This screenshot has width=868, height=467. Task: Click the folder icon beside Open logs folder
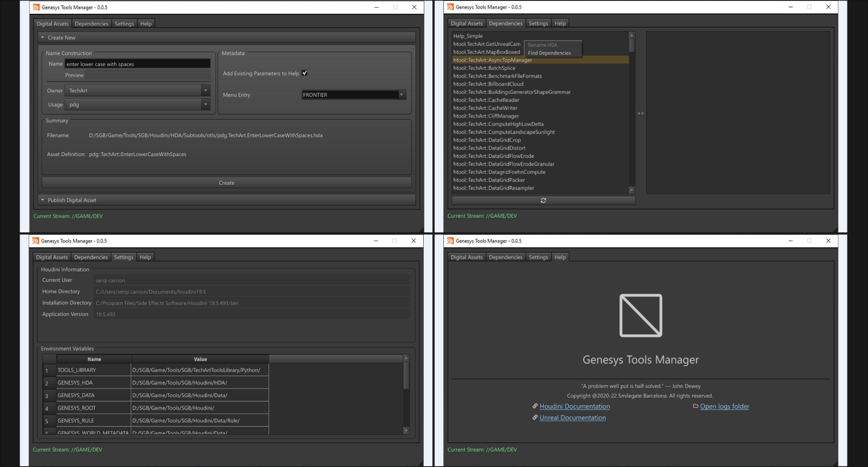(696, 406)
